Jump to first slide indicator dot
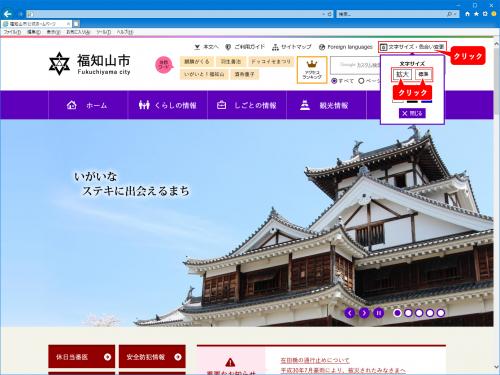Screen dimensions: 500x375 (x=397, y=313)
